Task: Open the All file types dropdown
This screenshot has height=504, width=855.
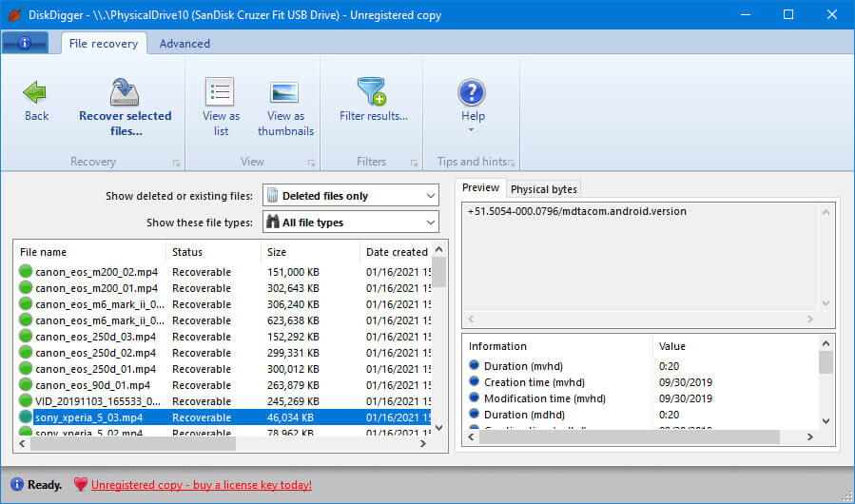Action: [351, 222]
